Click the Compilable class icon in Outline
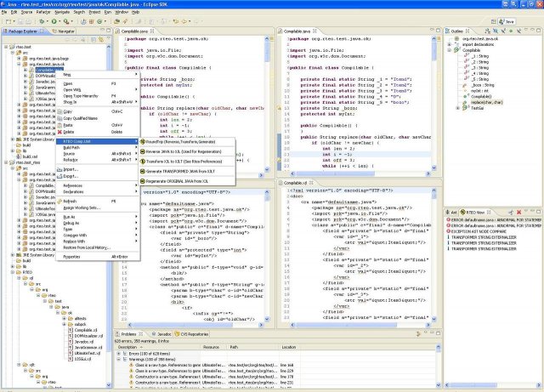Viewport: 544px width, 392px height. click(457, 50)
